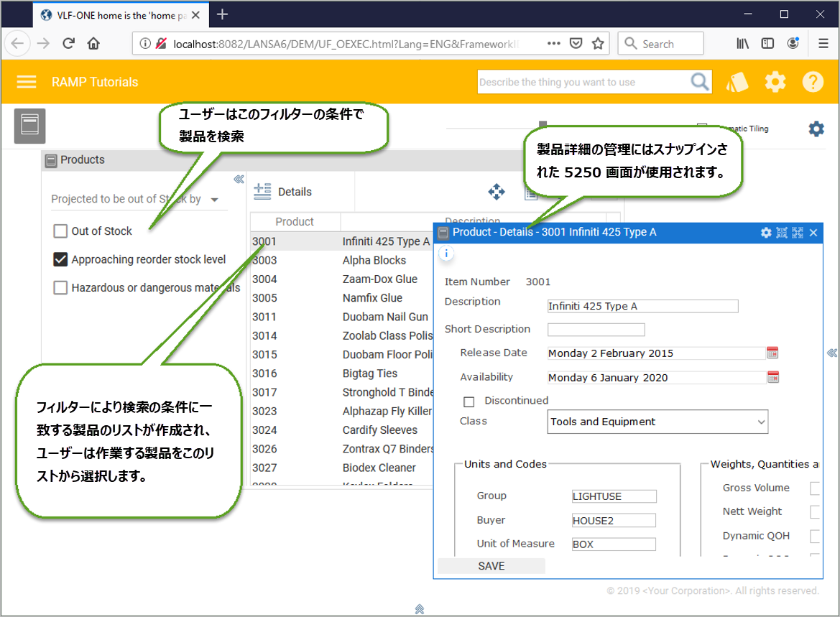The height and width of the screenshot is (617, 840).
Task: Open the gear in the Product Details title bar
Action: [766, 233]
